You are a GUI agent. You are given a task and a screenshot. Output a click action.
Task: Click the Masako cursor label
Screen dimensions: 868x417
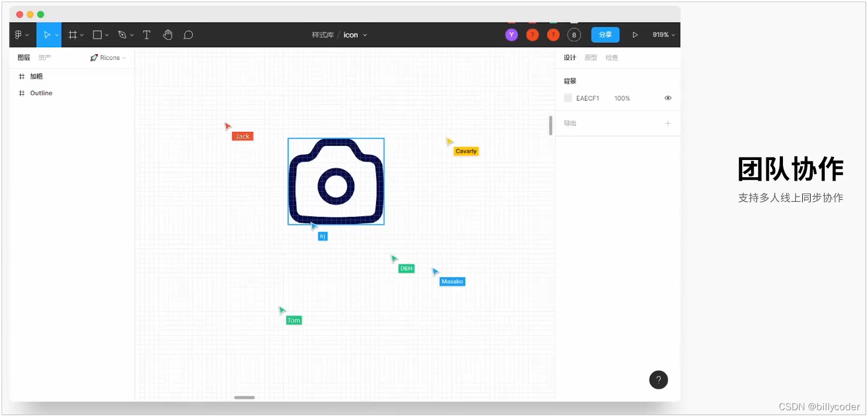(452, 281)
